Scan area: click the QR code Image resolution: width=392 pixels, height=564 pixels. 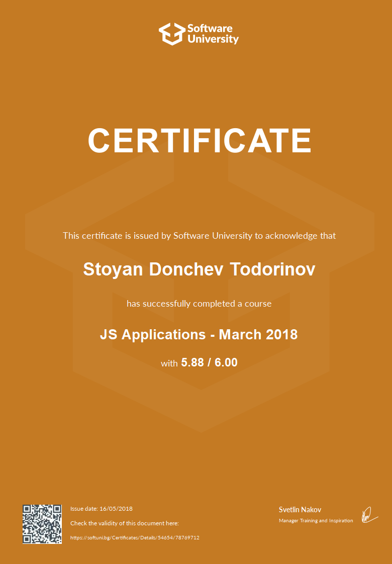click(x=42, y=524)
